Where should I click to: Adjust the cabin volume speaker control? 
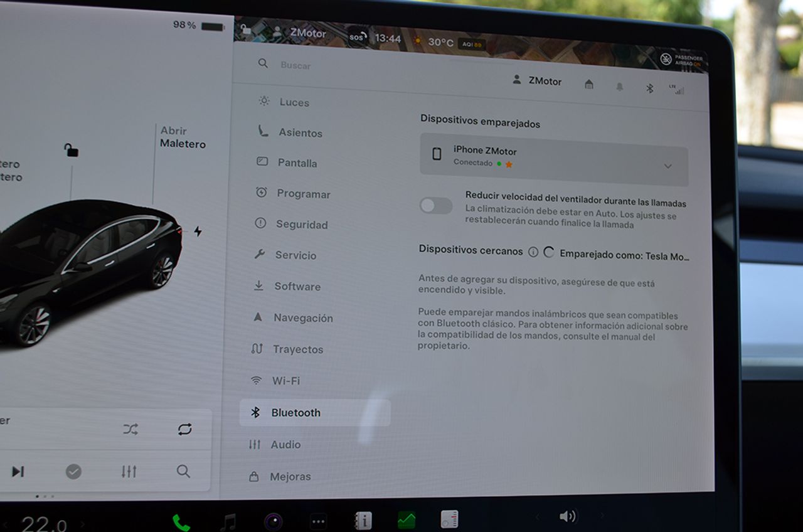point(568,516)
